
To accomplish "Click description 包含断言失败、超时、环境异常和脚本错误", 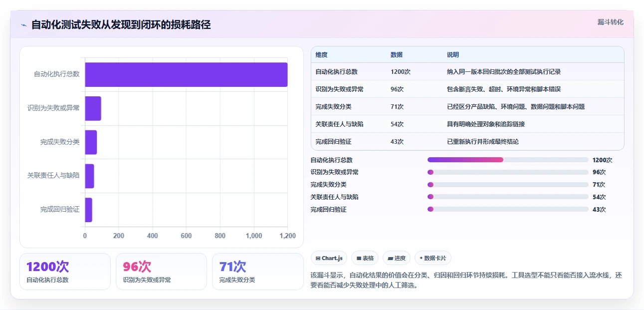I will [504, 89].
